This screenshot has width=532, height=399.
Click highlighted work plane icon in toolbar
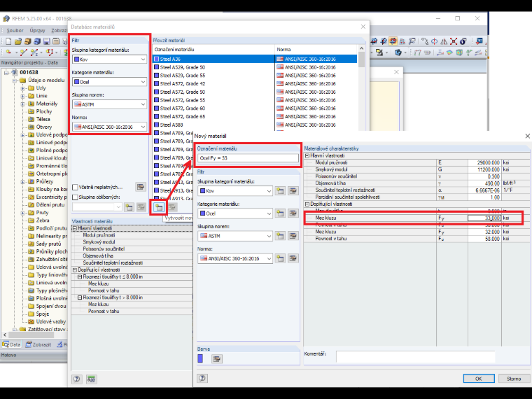click(x=393, y=41)
